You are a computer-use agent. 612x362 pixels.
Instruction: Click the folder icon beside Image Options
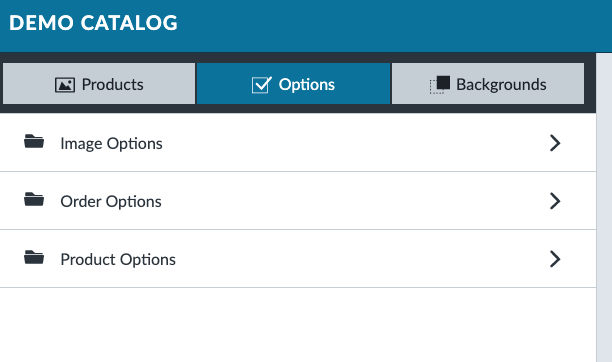[x=34, y=141]
